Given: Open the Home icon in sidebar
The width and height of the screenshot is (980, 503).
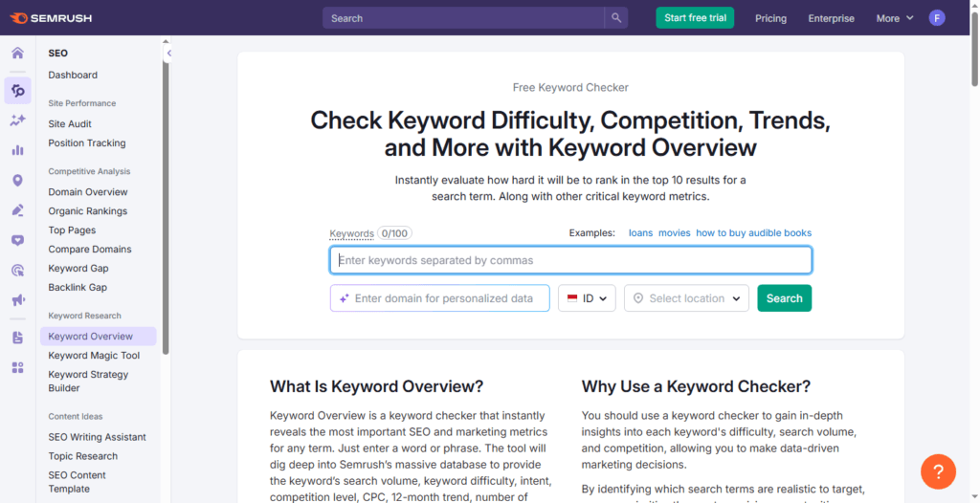Looking at the screenshot, I should tap(17, 53).
